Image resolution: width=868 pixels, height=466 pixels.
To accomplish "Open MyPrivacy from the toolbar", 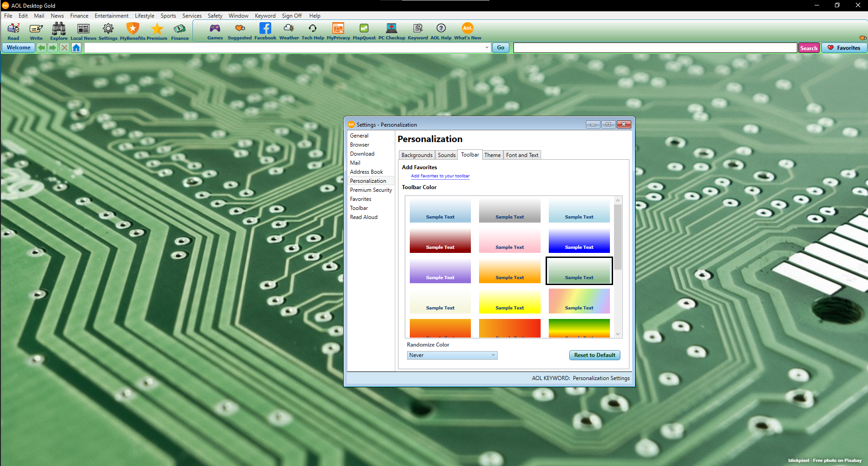I will click(338, 31).
